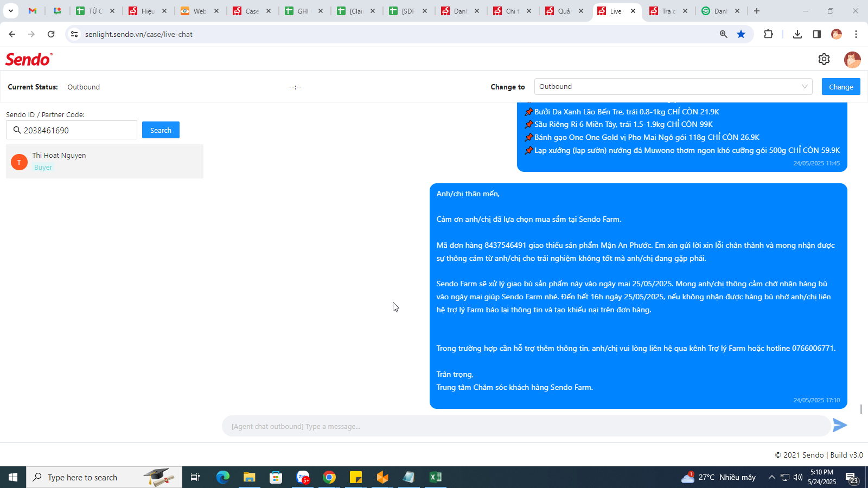The width and height of the screenshot is (868, 488).
Task: Close the Case tab
Action: (269, 11)
